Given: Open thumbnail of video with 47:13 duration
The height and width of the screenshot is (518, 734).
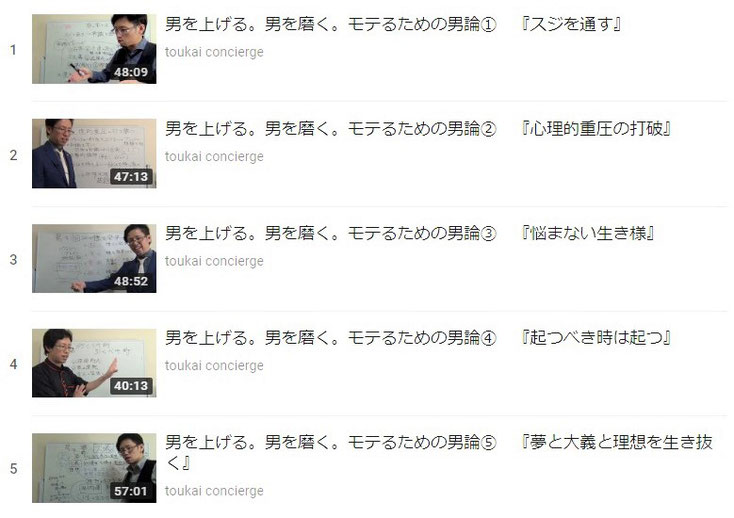Looking at the screenshot, I should click(94, 153).
